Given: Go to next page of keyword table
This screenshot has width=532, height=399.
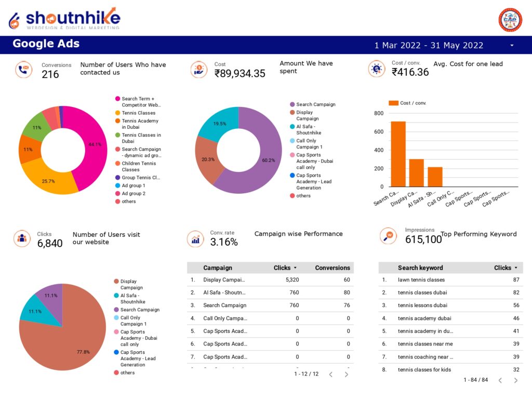Looking at the screenshot, I should pos(516,380).
